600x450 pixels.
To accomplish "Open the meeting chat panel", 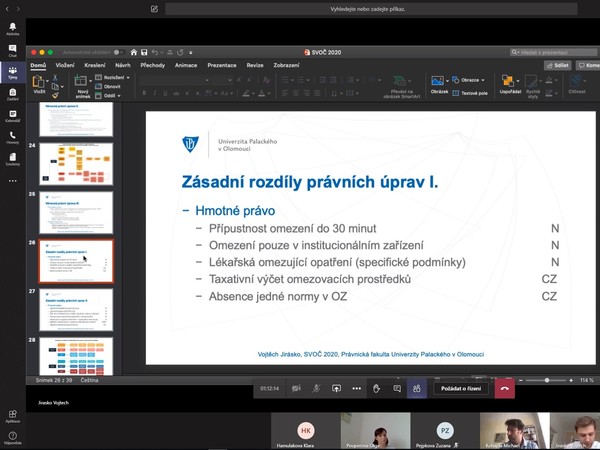I will pyautogui.click(x=396, y=388).
